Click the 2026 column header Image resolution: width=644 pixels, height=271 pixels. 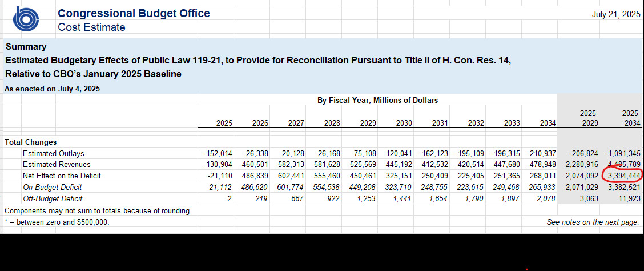pos(260,123)
